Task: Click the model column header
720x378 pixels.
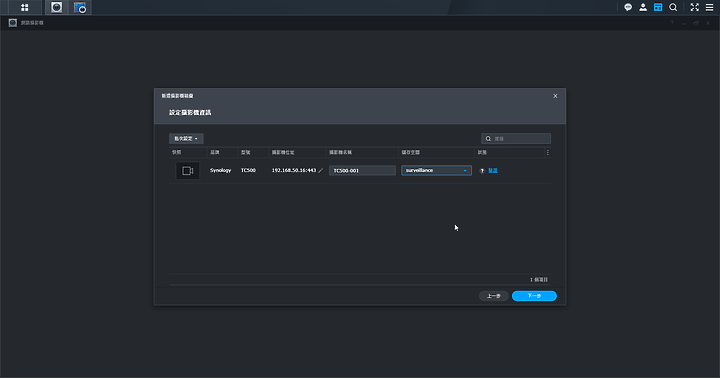Action: click(246, 152)
